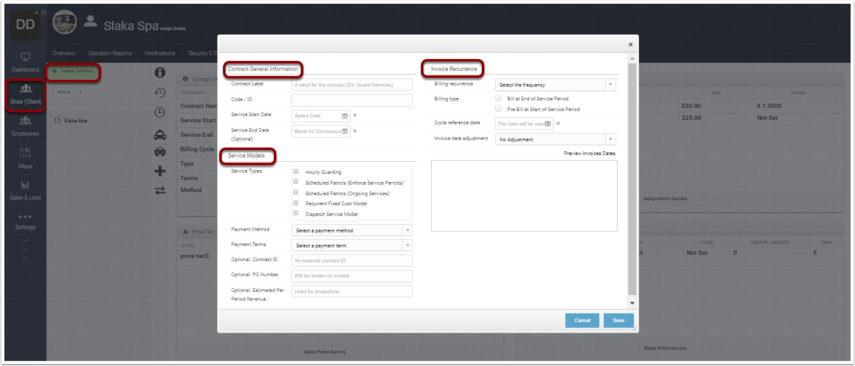Clear the Service Start Date value

point(354,116)
